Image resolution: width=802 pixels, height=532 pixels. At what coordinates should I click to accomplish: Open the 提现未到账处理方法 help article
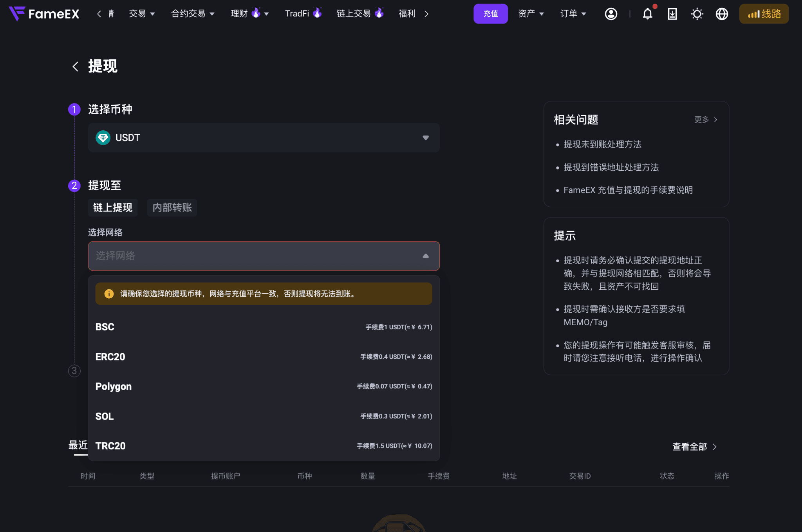click(603, 144)
